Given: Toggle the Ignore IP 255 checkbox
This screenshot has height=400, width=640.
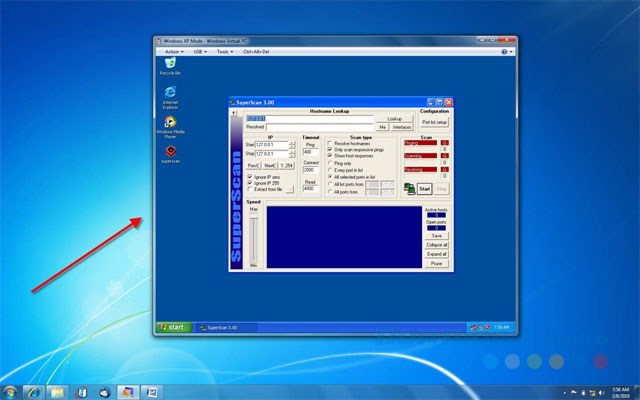Looking at the screenshot, I should tap(250, 183).
